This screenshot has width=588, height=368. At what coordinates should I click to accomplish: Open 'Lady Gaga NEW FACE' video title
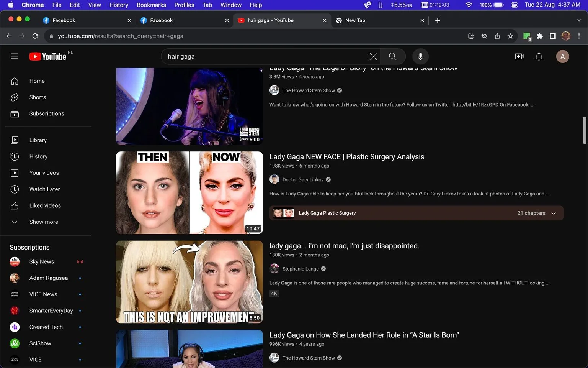click(347, 157)
